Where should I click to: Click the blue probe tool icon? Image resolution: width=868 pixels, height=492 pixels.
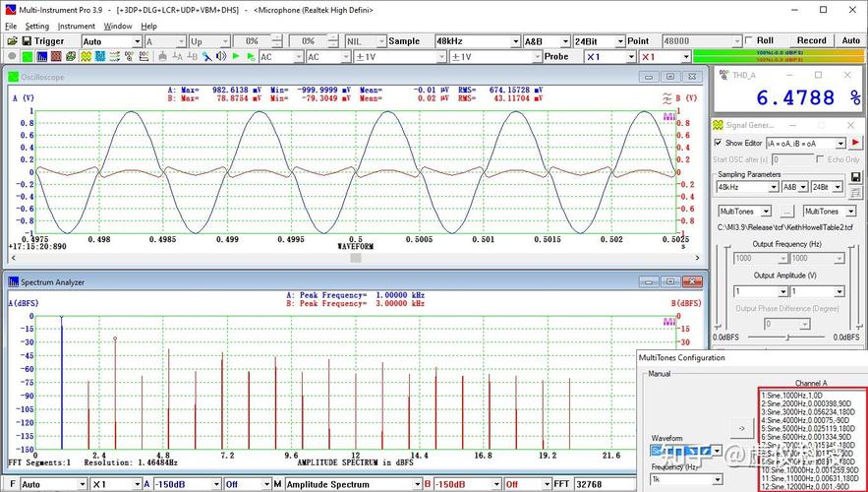click(207, 56)
